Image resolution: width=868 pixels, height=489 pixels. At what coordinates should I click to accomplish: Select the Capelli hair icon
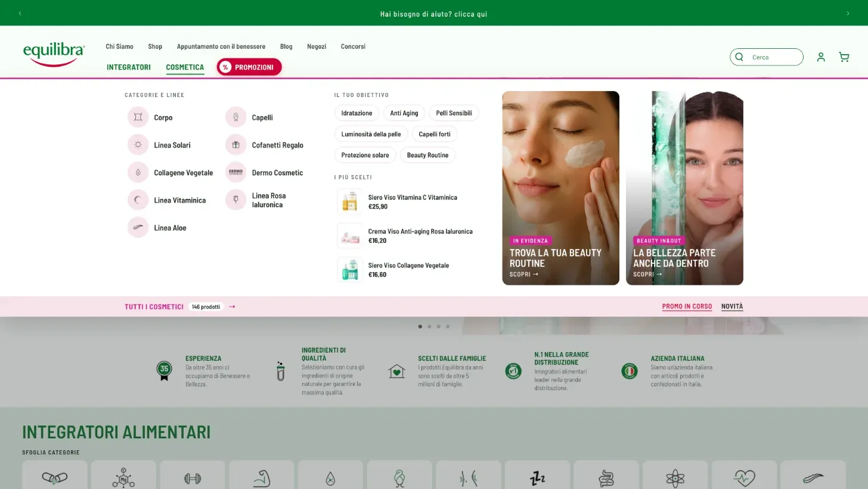[x=235, y=117]
